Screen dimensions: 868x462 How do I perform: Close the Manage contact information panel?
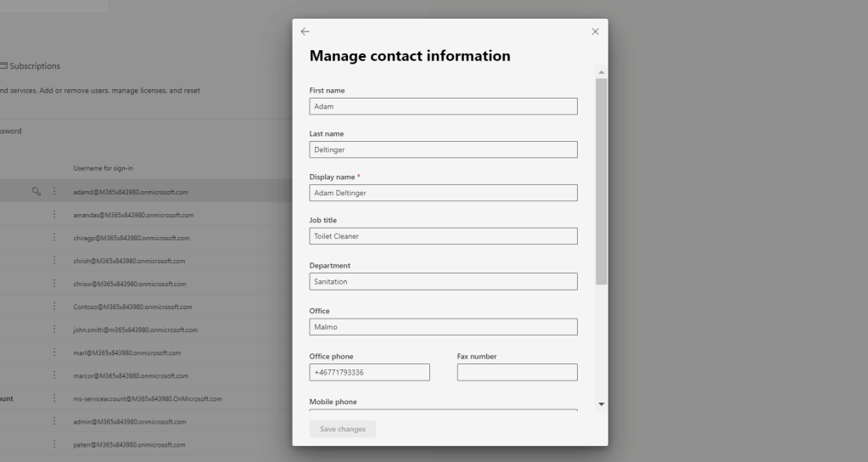coord(595,31)
